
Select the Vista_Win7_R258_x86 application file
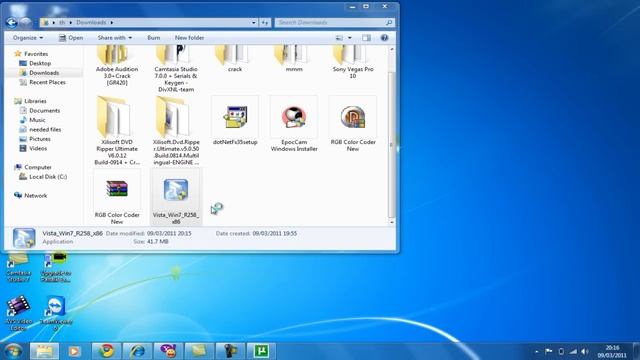(x=176, y=197)
